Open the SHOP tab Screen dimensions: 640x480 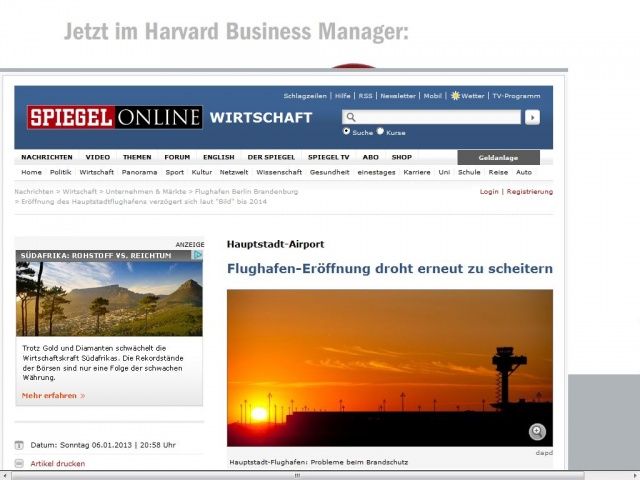pos(402,157)
